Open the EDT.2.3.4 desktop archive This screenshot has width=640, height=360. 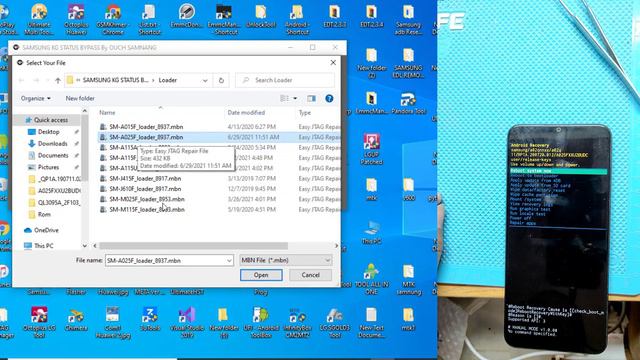[x=371, y=16]
